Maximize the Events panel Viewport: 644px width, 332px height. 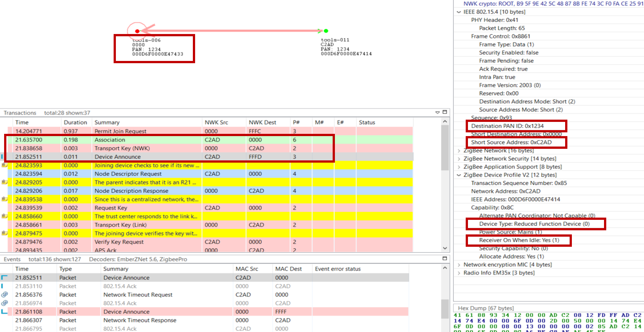pos(445,258)
